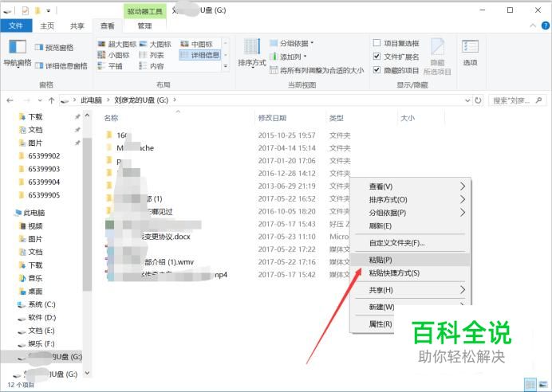The image size is (552, 392).
Task: Choose 刷新(E) from context menu
Action: pyautogui.click(x=410, y=225)
